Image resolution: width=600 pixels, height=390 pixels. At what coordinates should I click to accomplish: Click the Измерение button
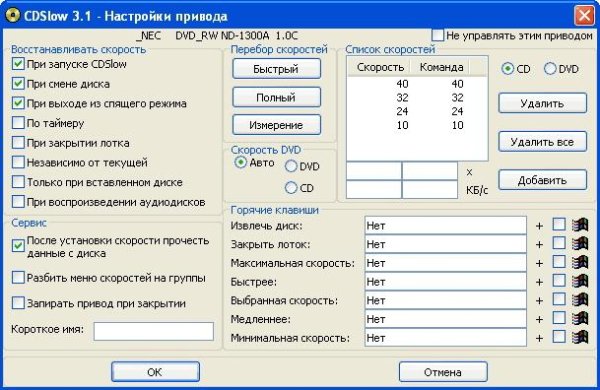[276, 125]
